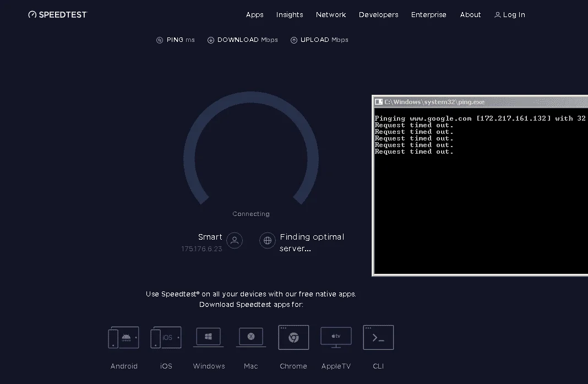Click the iOS text label
The width and height of the screenshot is (588, 384).
(166, 366)
